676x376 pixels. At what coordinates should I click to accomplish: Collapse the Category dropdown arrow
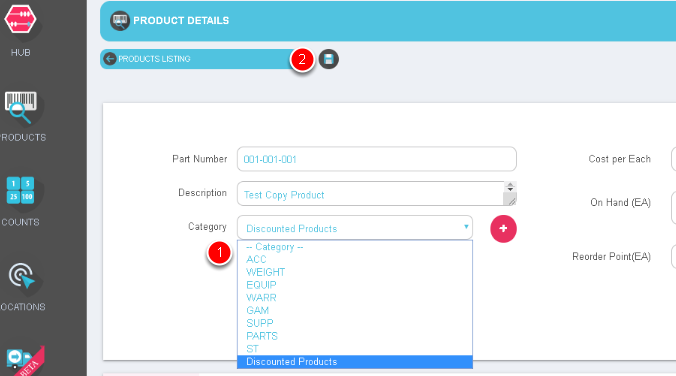pyautogui.click(x=466, y=226)
